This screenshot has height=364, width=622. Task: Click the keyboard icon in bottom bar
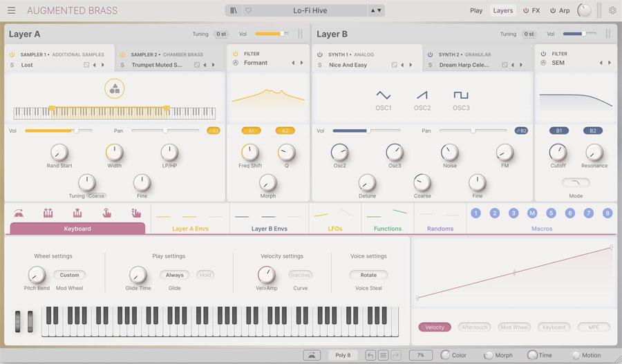(312, 355)
